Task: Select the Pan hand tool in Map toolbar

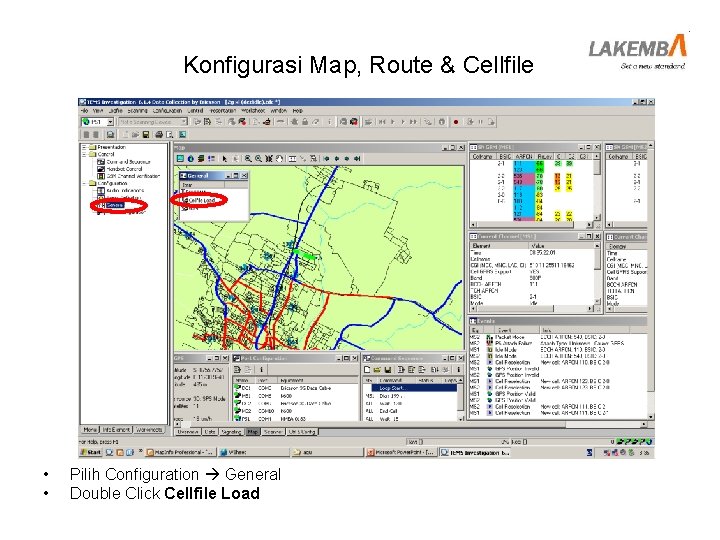Action: click(x=279, y=159)
